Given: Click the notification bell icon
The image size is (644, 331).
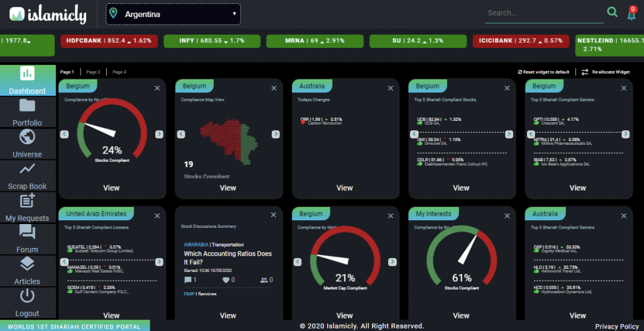Looking at the screenshot, I should 631,14.
